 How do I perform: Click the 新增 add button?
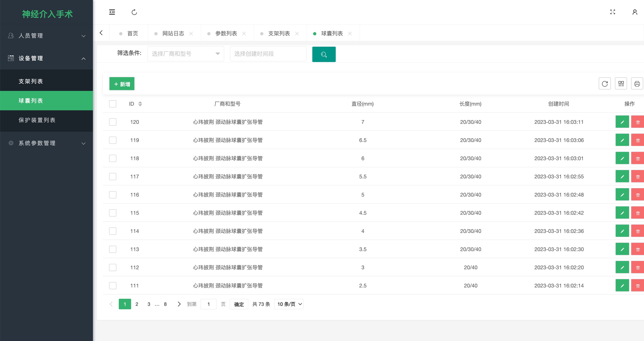click(x=122, y=84)
